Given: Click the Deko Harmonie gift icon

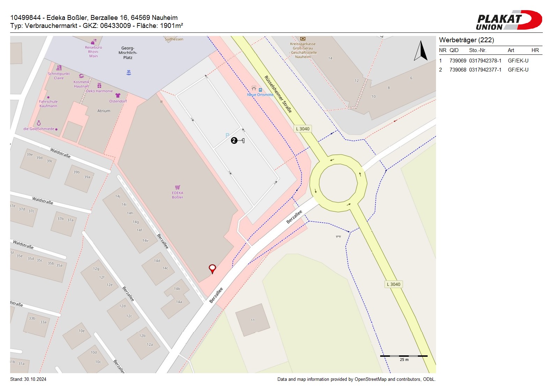Looking at the screenshot, I should point(99,86).
